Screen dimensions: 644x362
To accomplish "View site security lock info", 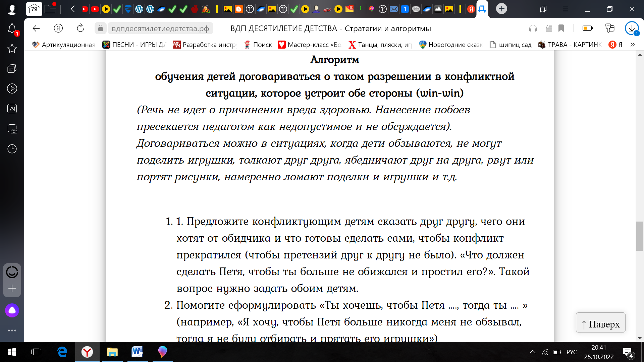I will (100, 28).
